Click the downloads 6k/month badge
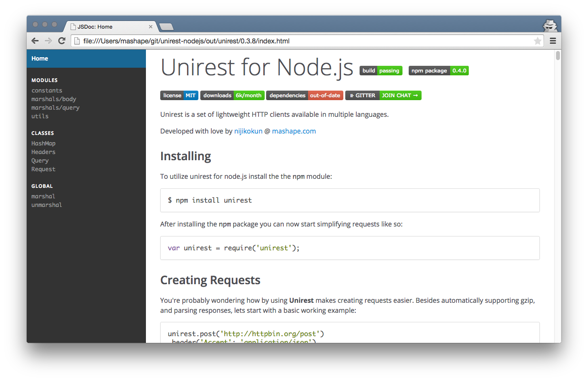 (232, 95)
